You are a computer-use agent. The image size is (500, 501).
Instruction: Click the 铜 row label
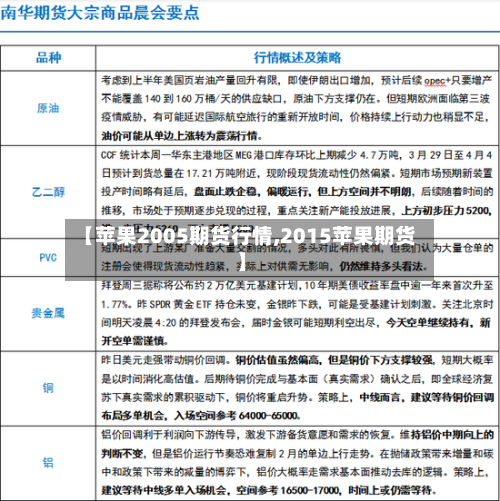click(x=48, y=388)
